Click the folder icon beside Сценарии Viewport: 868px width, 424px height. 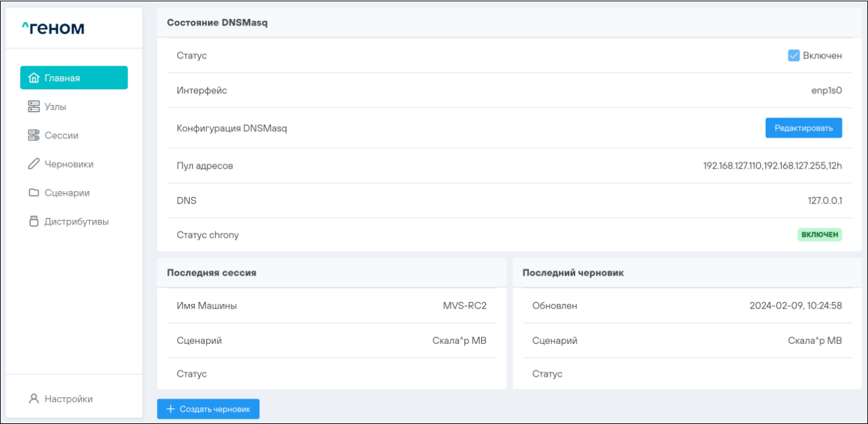pyautogui.click(x=34, y=193)
